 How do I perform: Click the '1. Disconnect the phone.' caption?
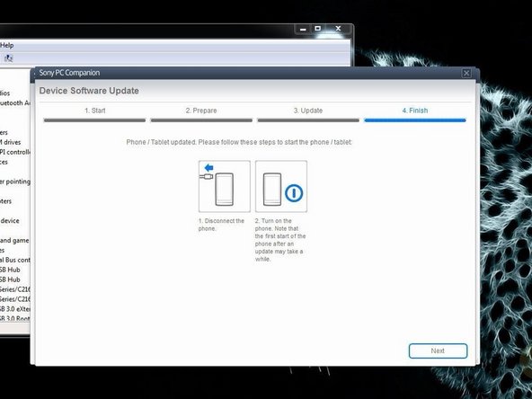221,225
